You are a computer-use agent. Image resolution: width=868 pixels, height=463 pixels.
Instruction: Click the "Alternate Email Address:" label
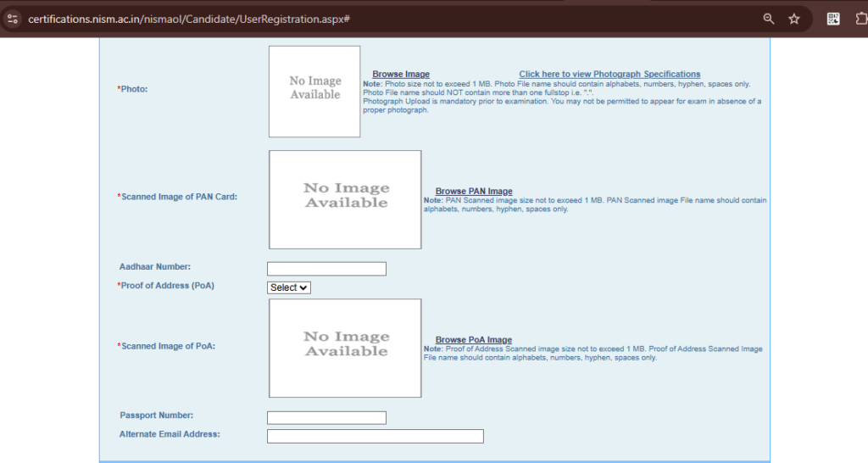coord(170,434)
